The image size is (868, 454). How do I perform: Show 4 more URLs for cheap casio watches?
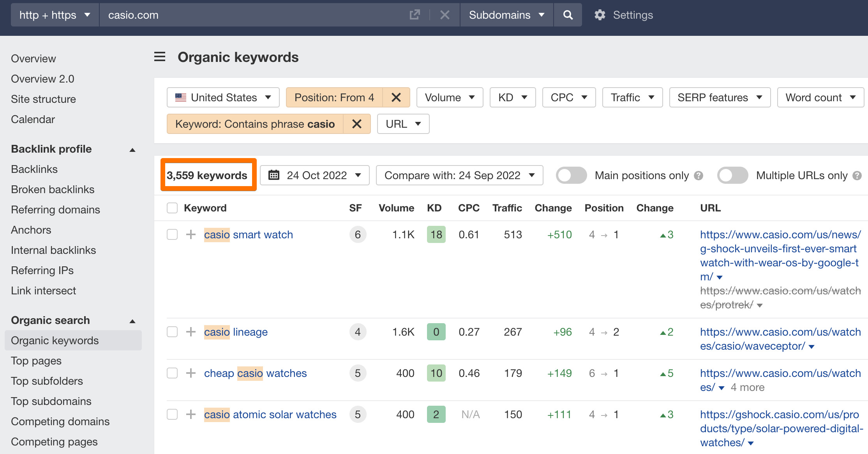[747, 387]
